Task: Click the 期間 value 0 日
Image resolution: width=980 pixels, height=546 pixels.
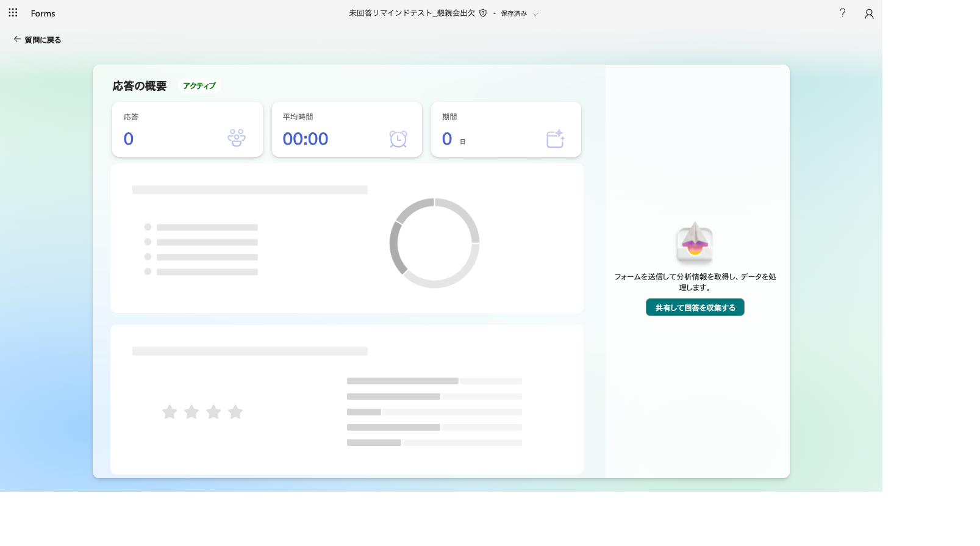Action: tap(453, 139)
